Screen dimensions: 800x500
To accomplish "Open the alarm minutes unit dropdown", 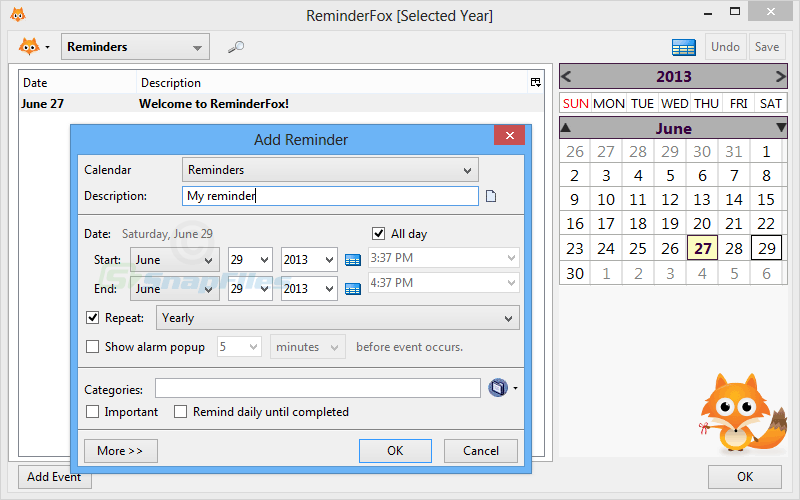I will click(x=308, y=347).
